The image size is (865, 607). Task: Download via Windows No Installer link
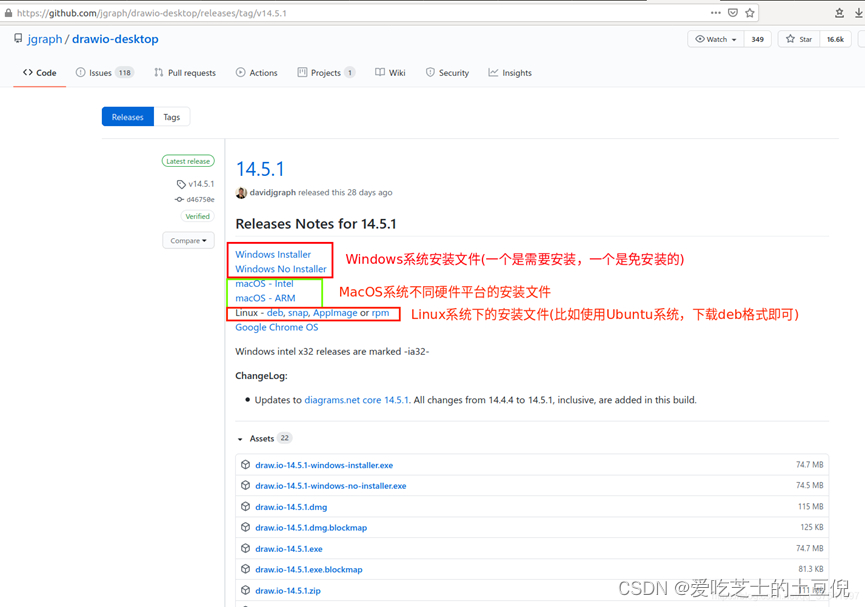click(x=281, y=269)
